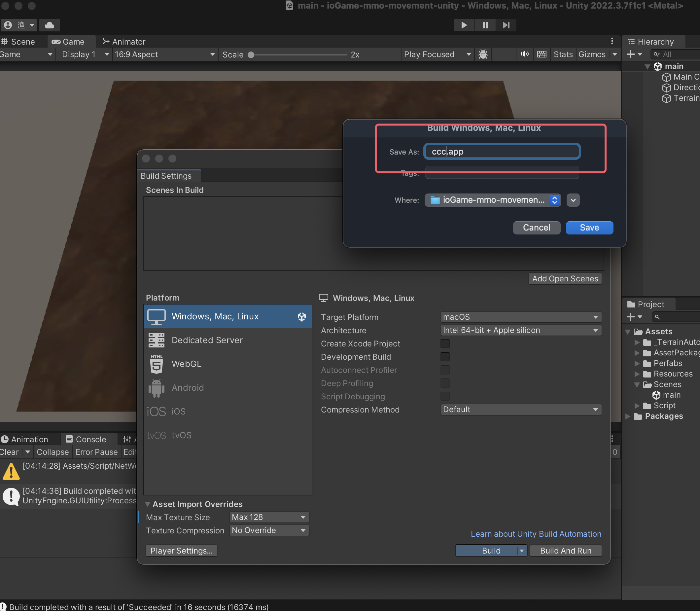This screenshot has height=611, width=700.
Task: Mute audio with the speaker icon
Action: (x=524, y=54)
